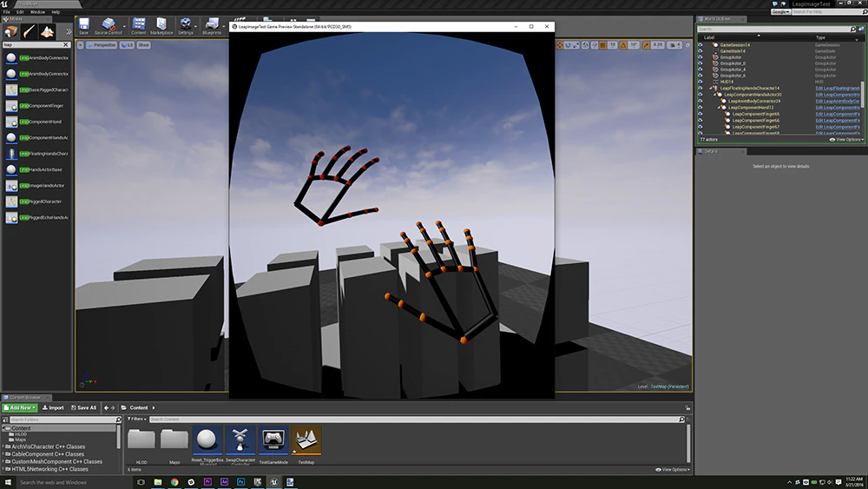The width and height of the screenshot is (868, 489).
Task: Collapse LeapFloatingHandsCharacter14 tree node
Action: point(710,88)
